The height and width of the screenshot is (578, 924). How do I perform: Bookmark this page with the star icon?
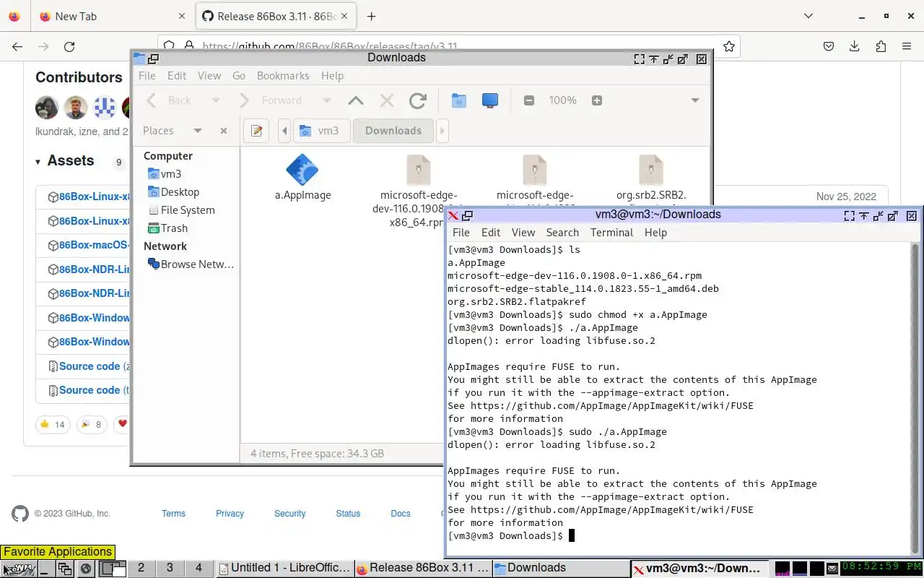coord(729,46)
